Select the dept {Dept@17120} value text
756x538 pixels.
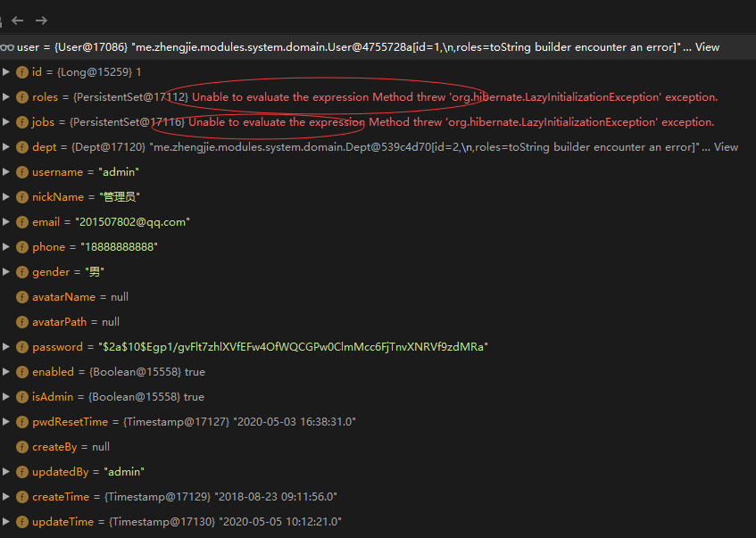386,147
